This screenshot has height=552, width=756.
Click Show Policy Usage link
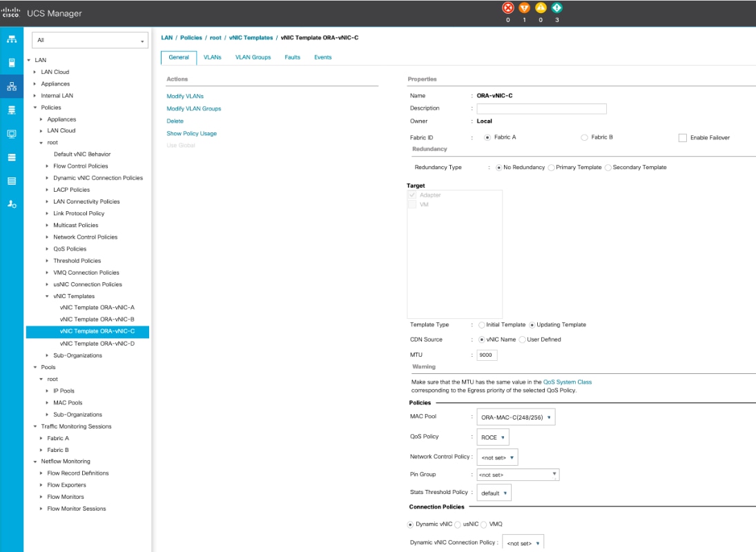191,134
